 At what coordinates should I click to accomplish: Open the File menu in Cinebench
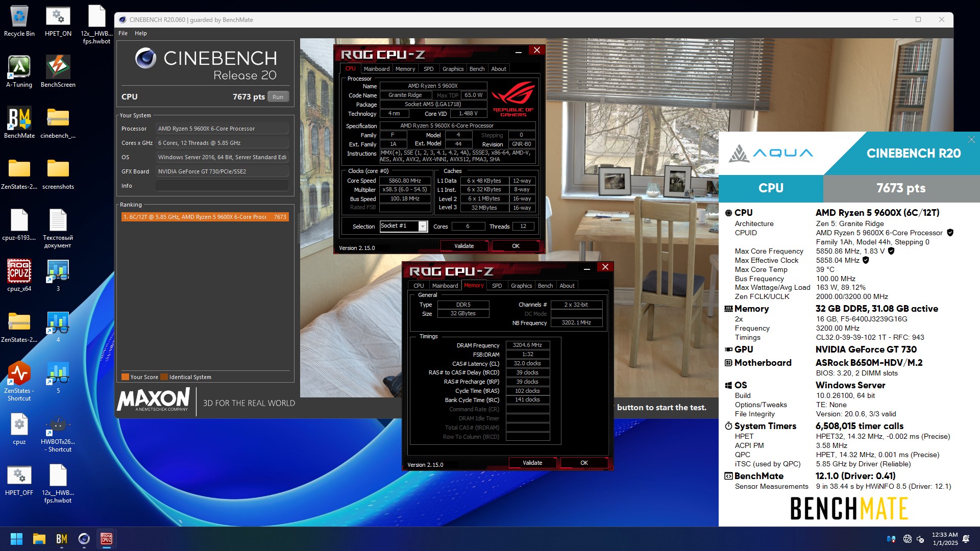[123, 33]
